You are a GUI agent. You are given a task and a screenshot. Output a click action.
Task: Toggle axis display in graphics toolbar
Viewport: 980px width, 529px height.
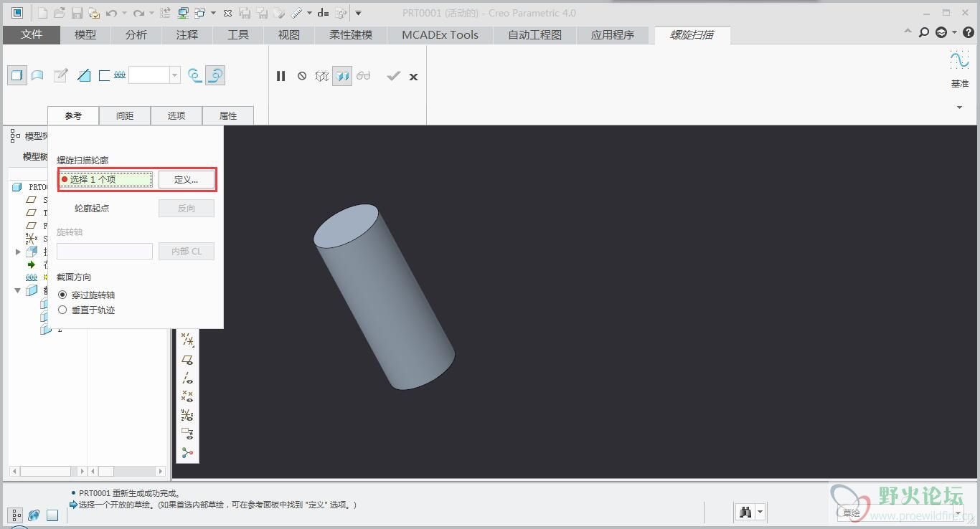click(x=187, y=378)
